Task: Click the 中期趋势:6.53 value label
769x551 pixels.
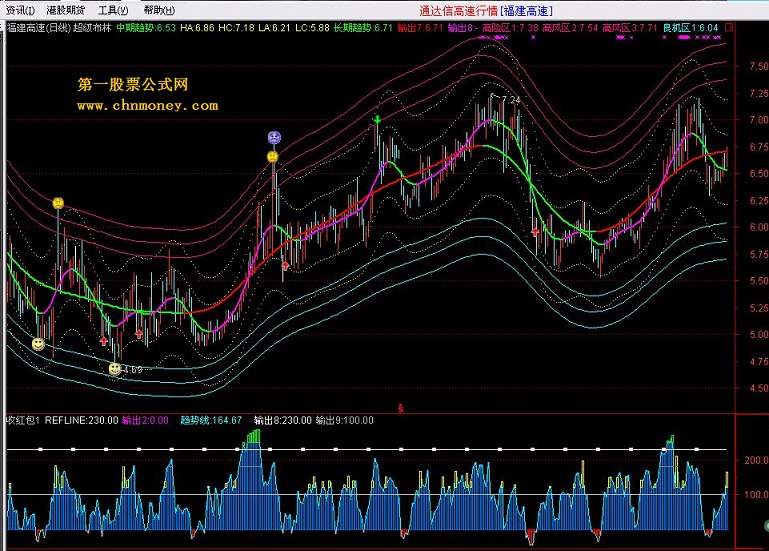Action: coord(146,27)
